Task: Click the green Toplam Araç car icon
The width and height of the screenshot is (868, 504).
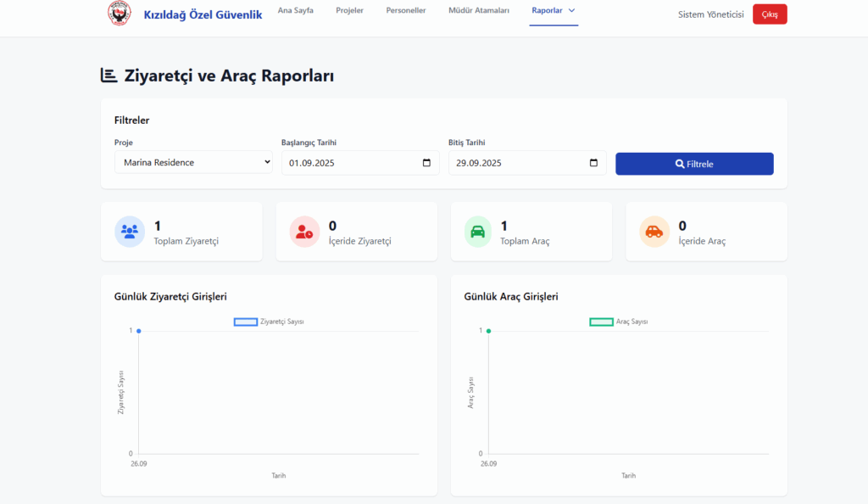Action: pyautogui.click(x=479, y=231)
